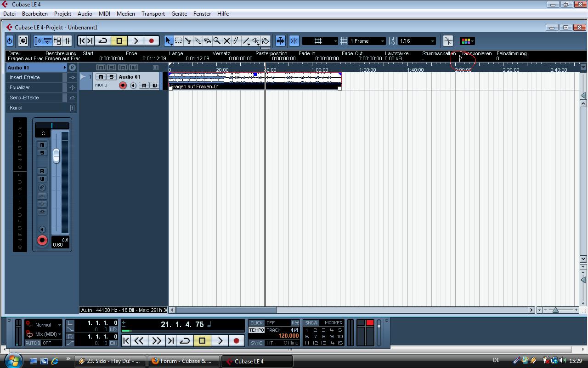Select the Line tool
Image resolution: width=588 pixels, height=368 pixels.
[x=246, y=41]
